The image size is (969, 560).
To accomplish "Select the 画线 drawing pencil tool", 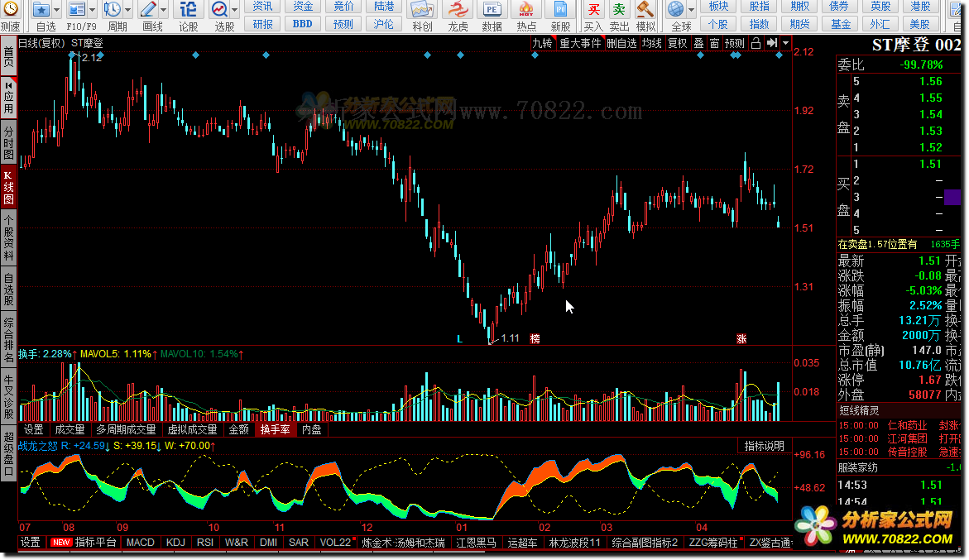I will [x=148, y=9].
